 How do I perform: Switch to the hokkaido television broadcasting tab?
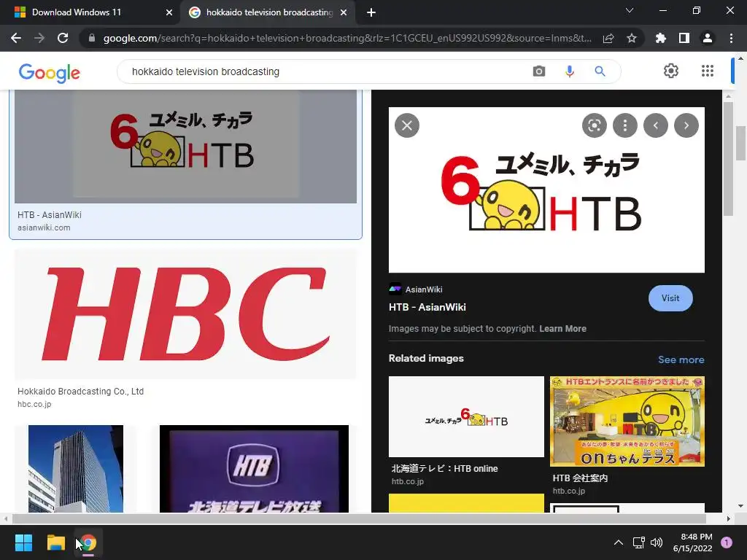click(x=269, y=12)
